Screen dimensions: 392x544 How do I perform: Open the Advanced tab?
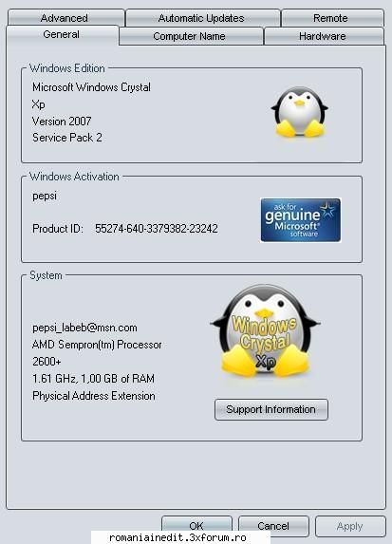tap(65, 18)
